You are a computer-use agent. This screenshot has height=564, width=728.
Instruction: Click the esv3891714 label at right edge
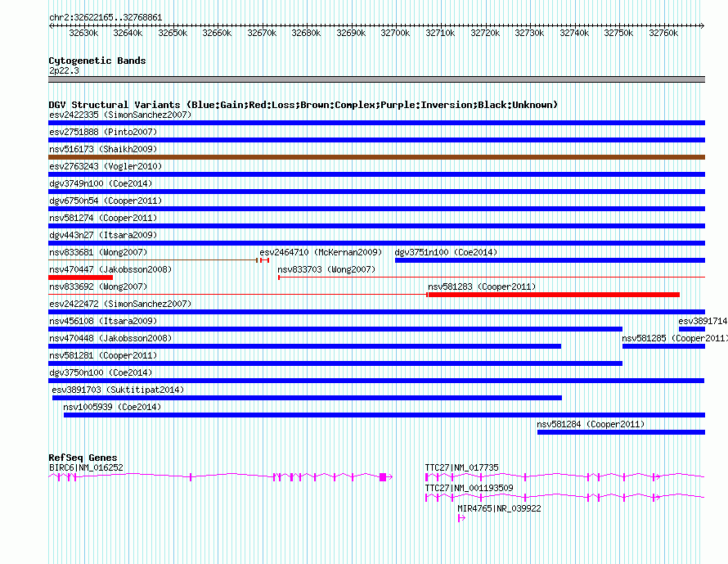703,321
